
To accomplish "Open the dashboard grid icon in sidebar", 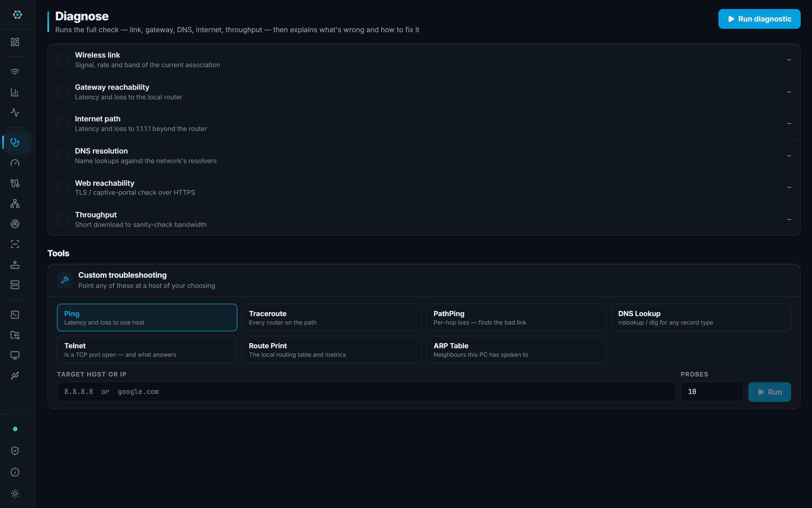I will 15,42.
